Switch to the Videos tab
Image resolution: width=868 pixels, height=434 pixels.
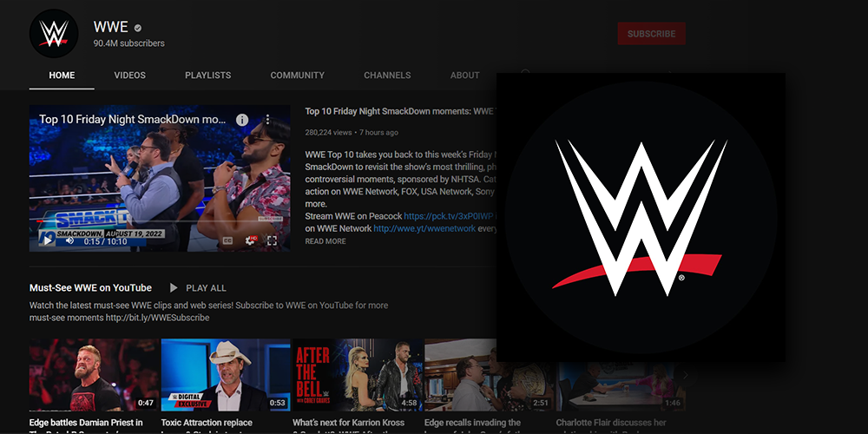(x=130, y=76)
